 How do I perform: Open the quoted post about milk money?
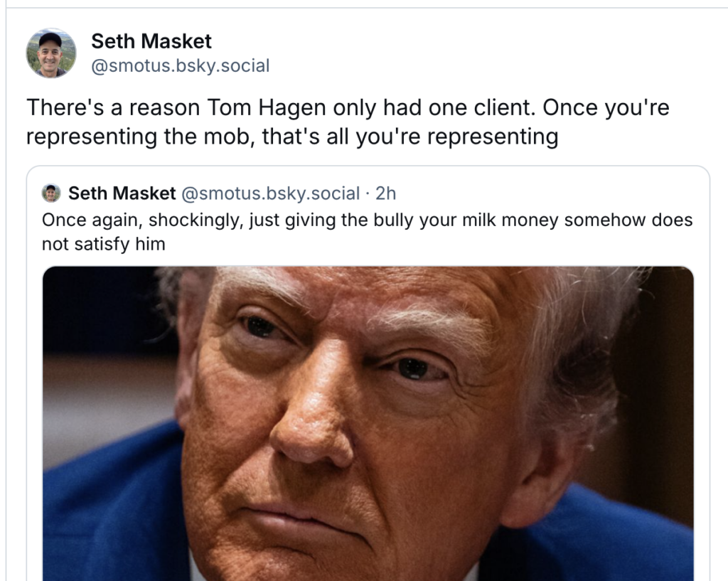pos(355,220)
